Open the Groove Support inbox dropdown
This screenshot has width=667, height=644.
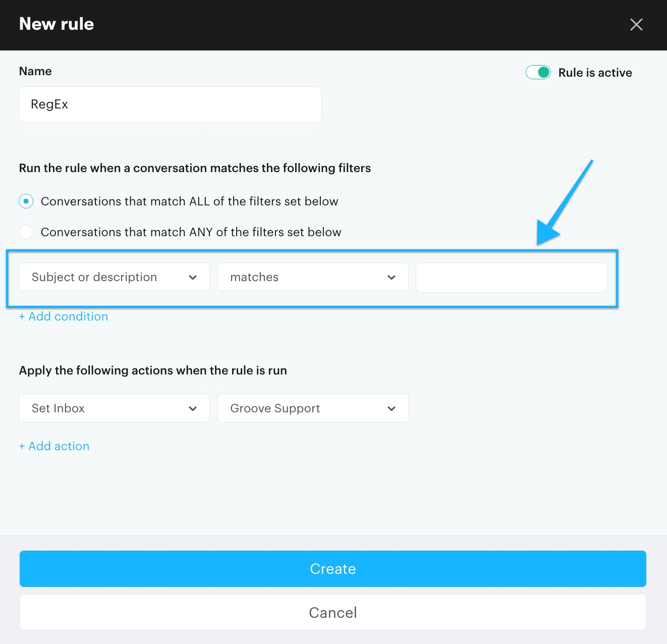click(312, 408)
